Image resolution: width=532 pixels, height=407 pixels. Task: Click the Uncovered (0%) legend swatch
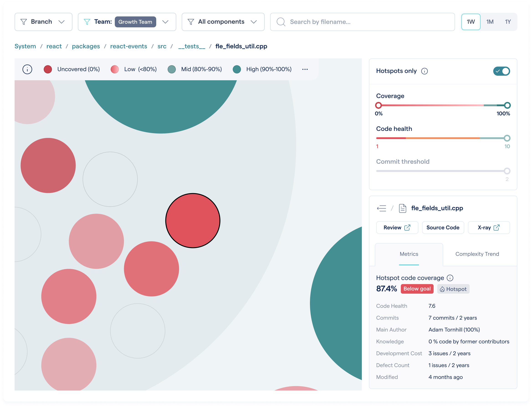[48, 69]
